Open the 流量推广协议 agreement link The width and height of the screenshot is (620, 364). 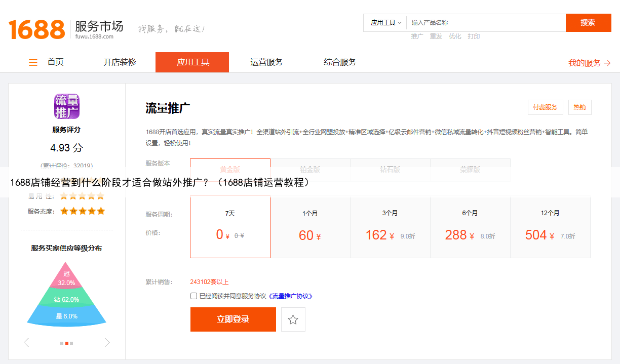(290, 296)
